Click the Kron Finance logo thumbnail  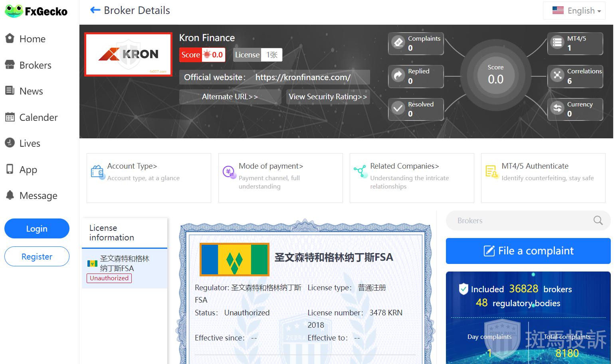tap(129, 54)
